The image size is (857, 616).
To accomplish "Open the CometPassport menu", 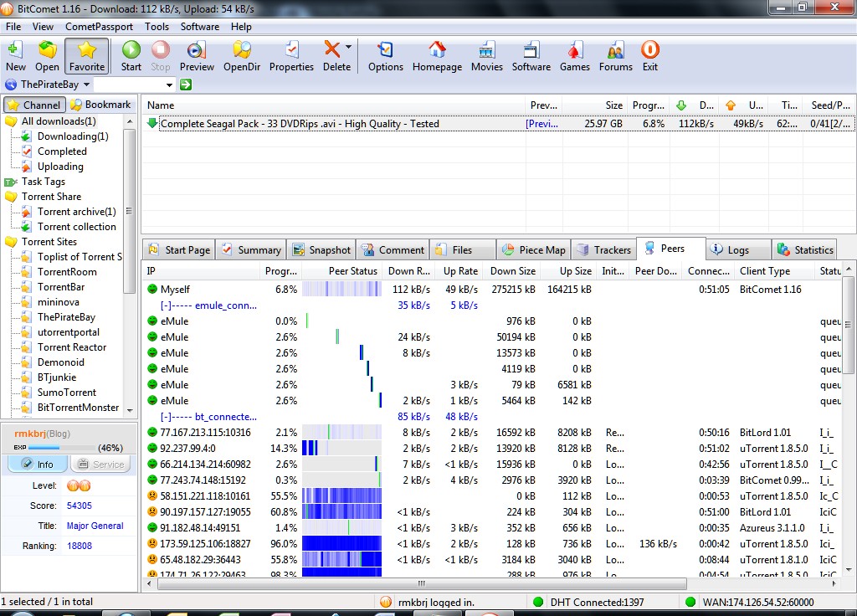I will click(x=99, y=26).
